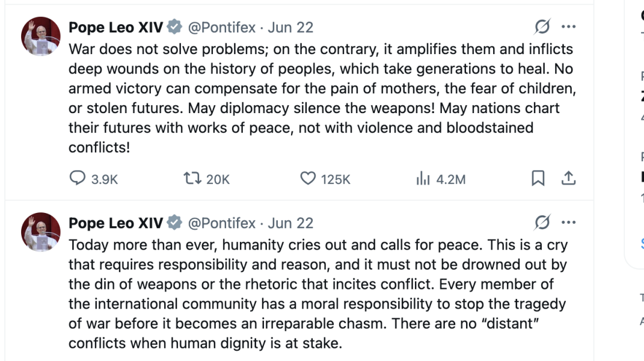This screenshot has height=361, width=644.
Task: Click Grok icon on second tweet
Action: pyautogui.click(x=542, y=223)
